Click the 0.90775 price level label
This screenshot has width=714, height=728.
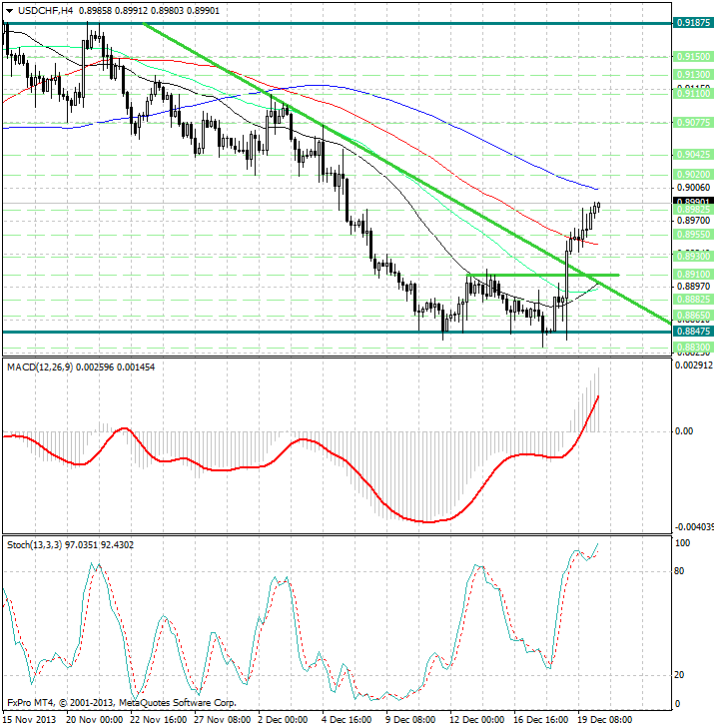692,122
